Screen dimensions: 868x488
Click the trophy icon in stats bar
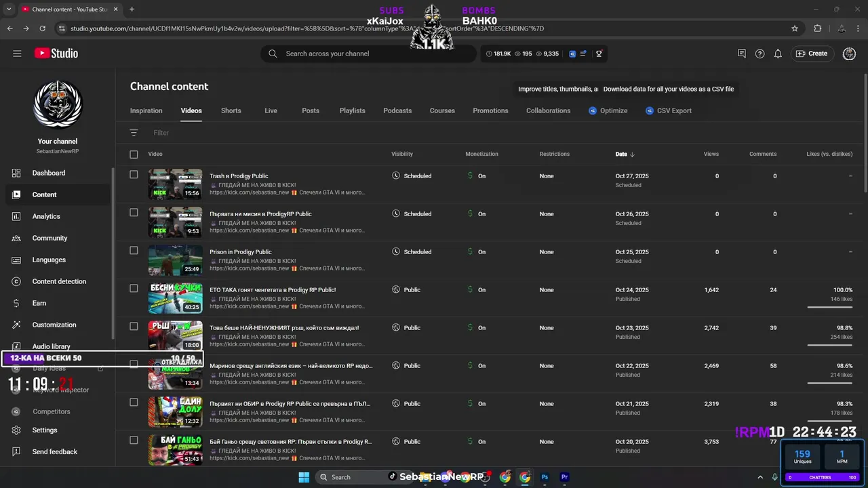tap(599, 54)
